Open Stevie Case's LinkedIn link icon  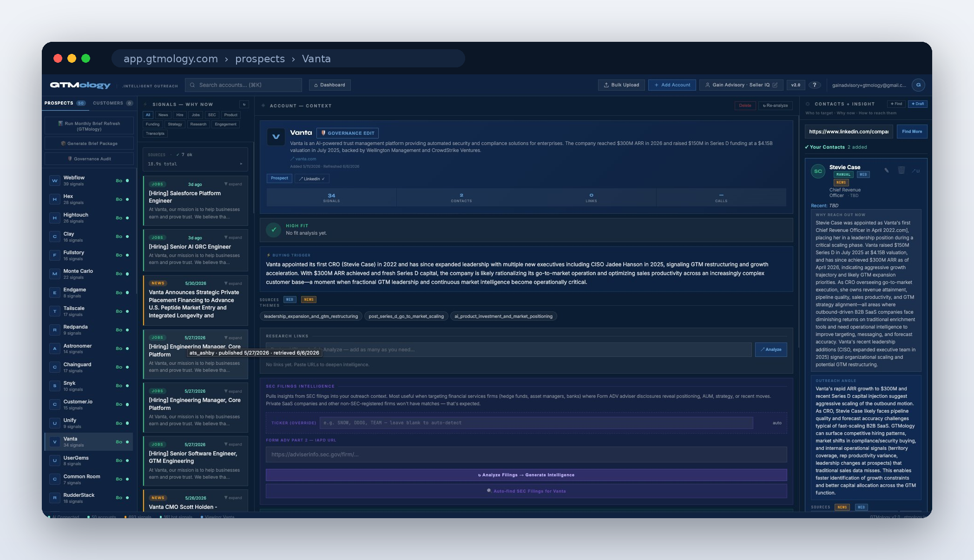(915, 171)
